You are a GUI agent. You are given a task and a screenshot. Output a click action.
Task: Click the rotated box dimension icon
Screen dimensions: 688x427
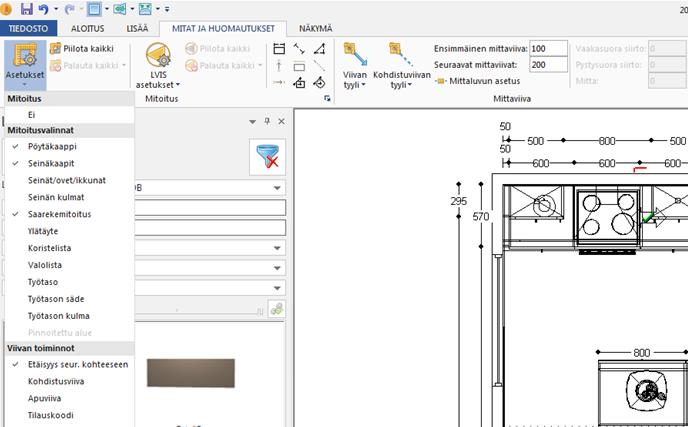coord(319,82)
